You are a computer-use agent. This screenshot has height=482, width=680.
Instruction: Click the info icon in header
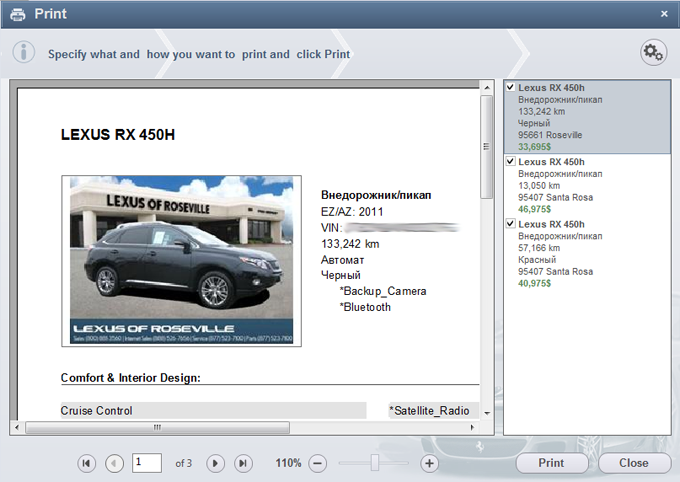[x=23, y=52]
